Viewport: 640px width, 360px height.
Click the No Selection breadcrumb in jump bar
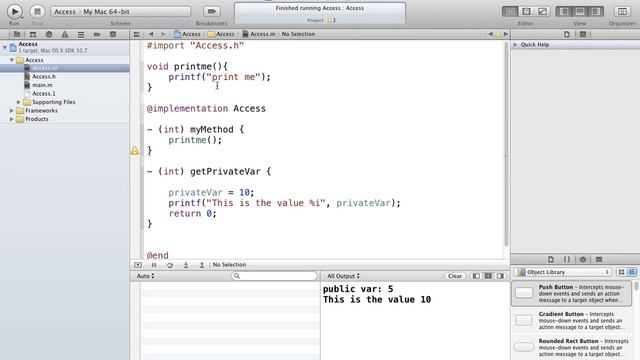[x=298, y=34]
